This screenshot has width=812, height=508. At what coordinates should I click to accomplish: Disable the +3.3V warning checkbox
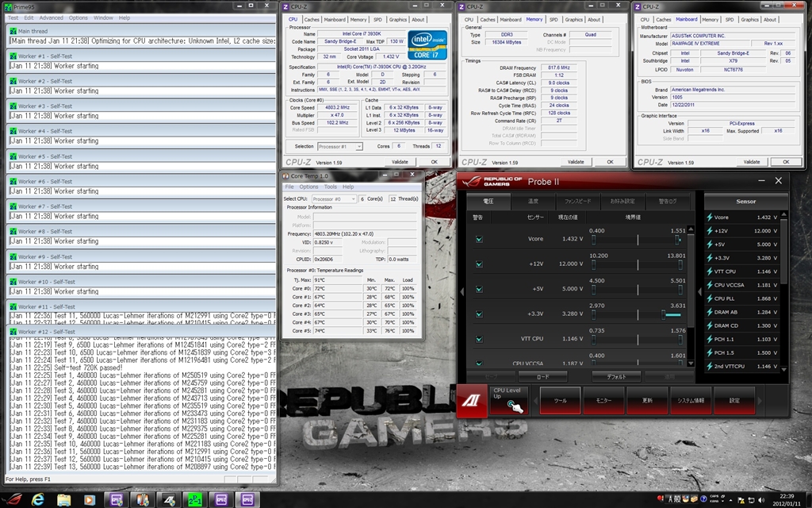point(478,314)
